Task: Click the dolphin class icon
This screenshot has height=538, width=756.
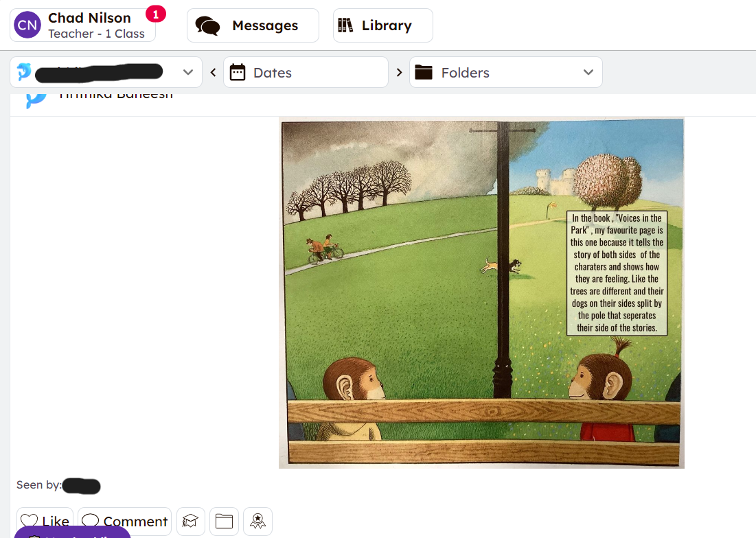Action: [24, 72]
